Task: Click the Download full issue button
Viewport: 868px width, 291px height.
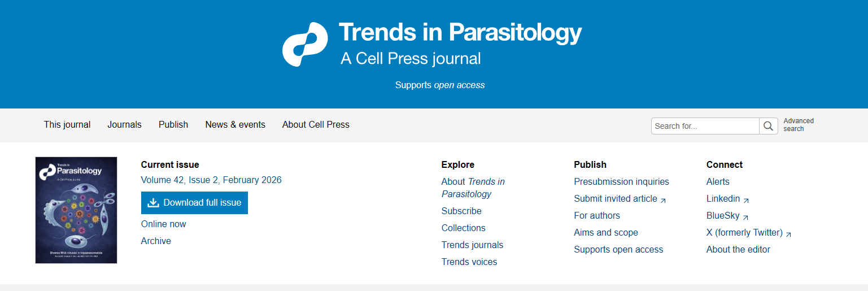Action: pos(194,203)
